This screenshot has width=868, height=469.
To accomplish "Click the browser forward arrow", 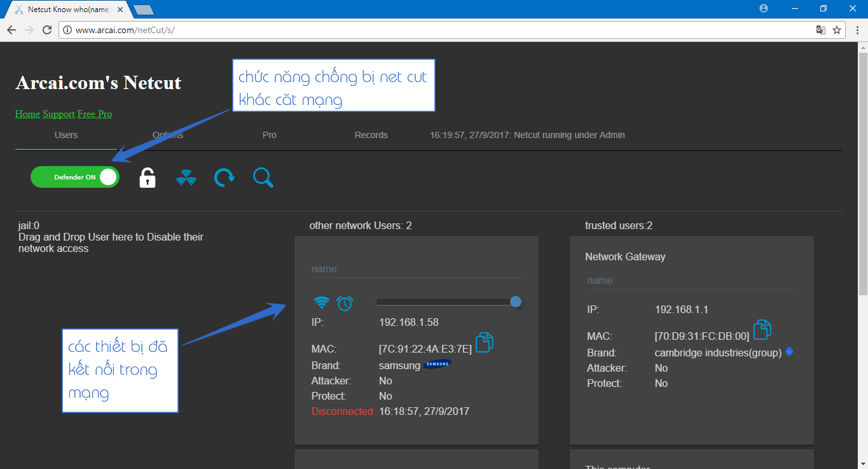I will [x=29, y=30].
